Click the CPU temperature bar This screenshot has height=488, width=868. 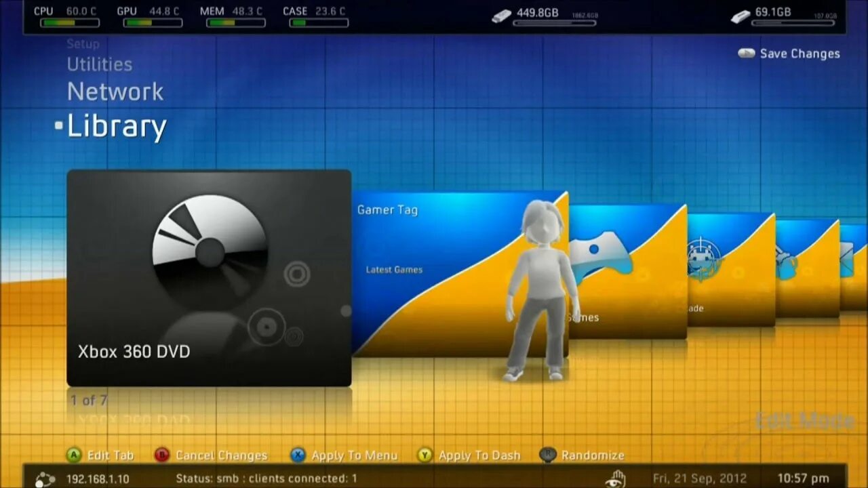coord(70,23)
